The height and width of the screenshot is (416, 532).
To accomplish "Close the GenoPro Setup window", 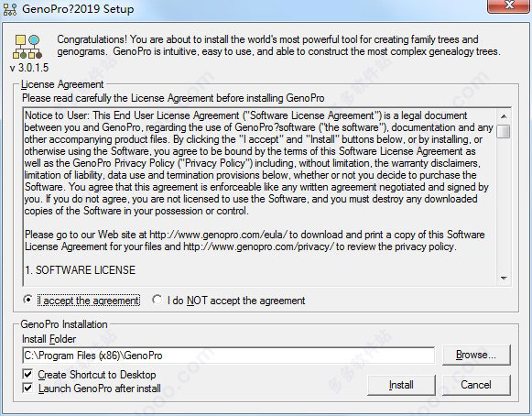I will (509, 5).
